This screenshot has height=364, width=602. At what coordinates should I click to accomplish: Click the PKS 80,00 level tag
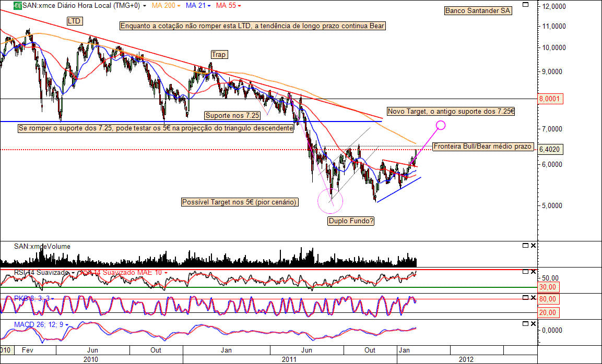click(548, 299)
